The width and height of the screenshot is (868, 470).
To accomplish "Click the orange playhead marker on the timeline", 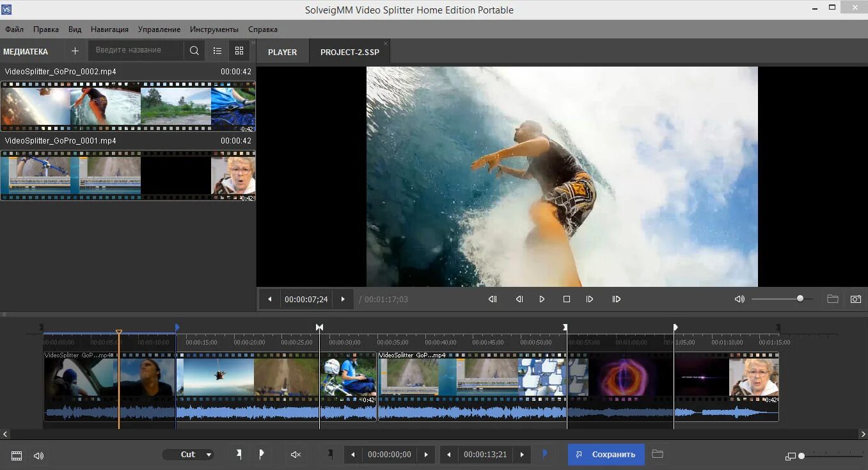I will tap(119, 332).
